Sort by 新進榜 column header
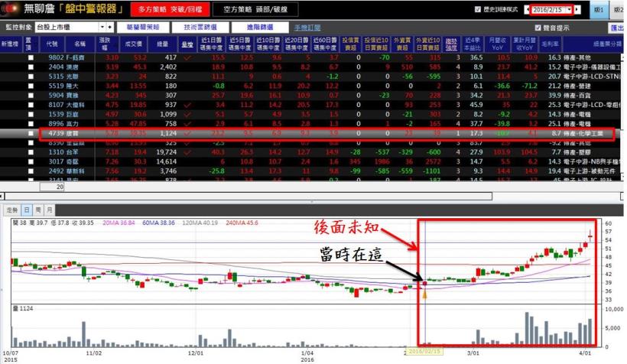Screen dimensions: 627x364 (10, 44)
